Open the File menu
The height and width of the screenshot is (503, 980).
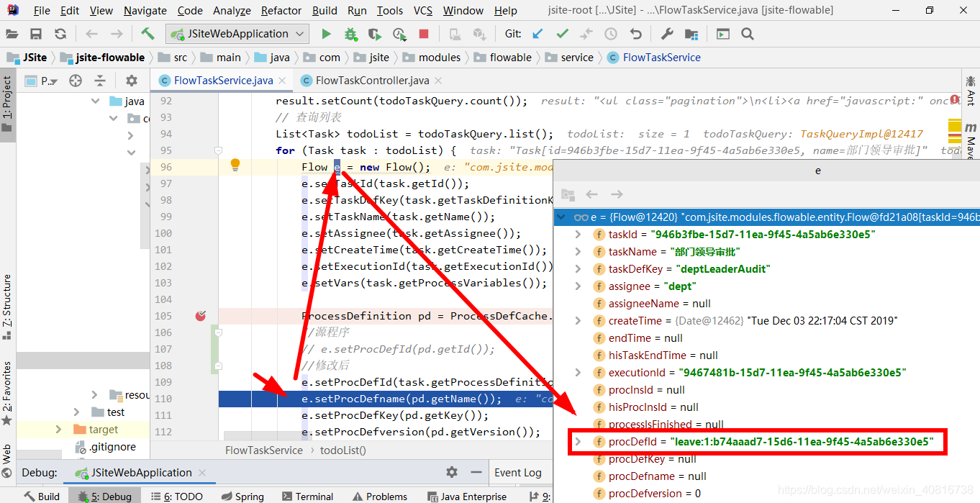pyautogui.click(x=42, y=11)
